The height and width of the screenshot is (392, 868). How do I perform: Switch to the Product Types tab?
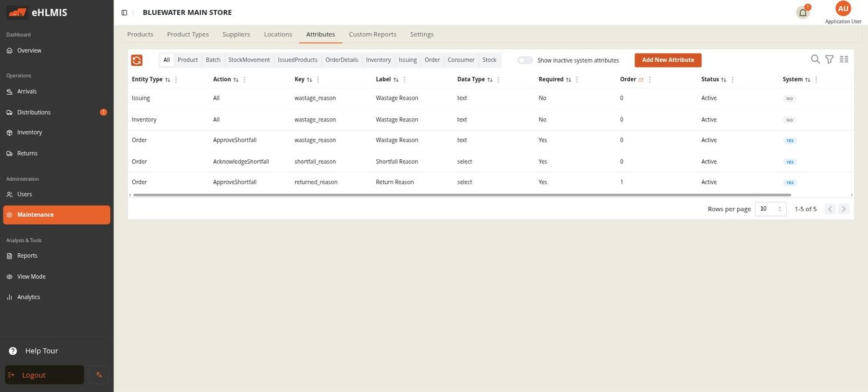coord(188,34)
